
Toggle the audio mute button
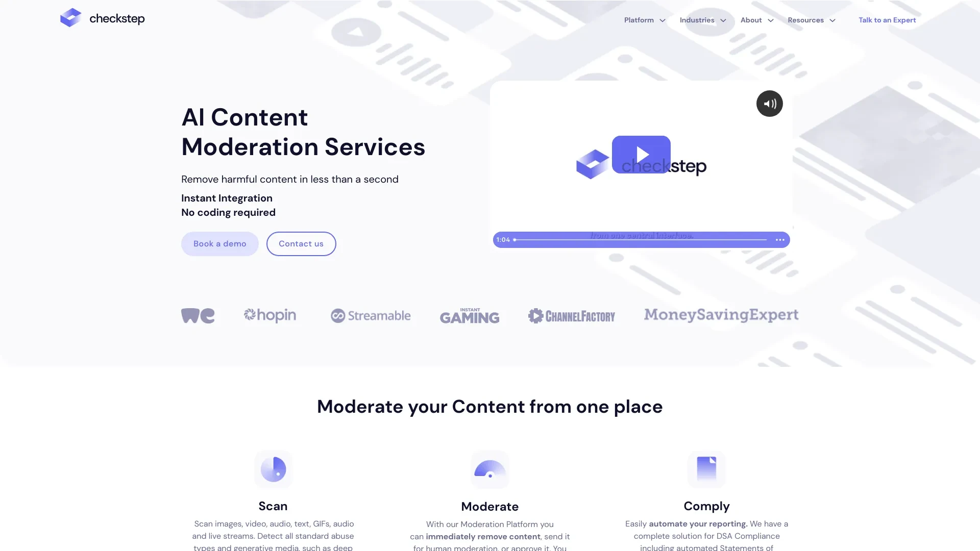tap(769, 103)
